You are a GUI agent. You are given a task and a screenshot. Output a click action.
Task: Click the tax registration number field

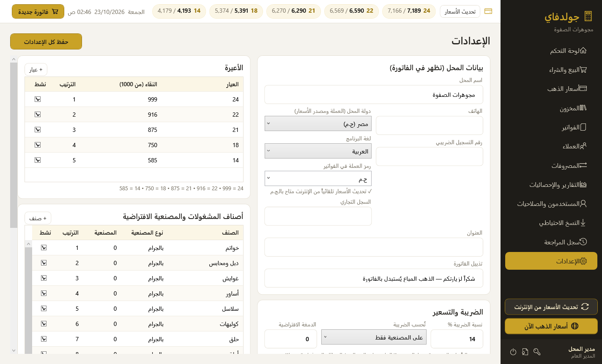[x=430, y=156]
